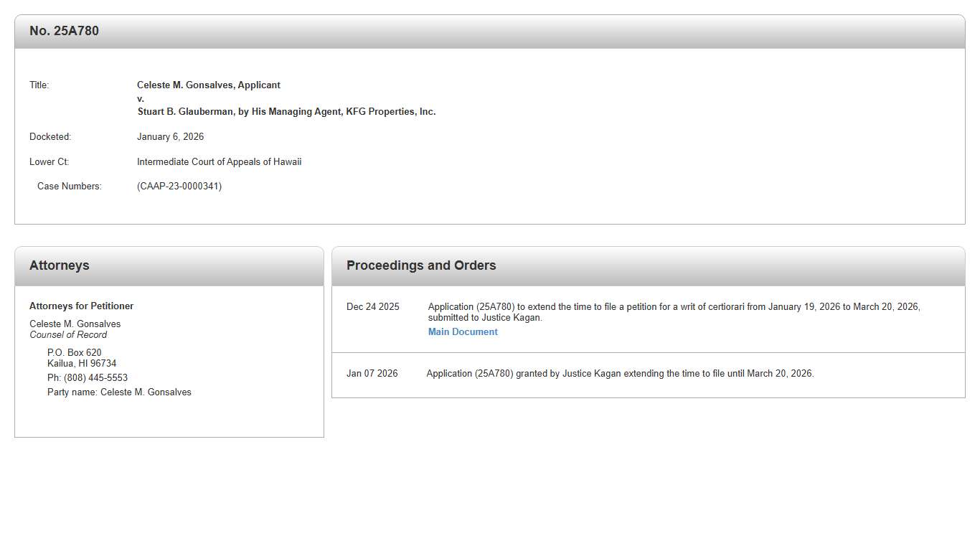
Task: Click the Party name line
Action: (119, 392)
